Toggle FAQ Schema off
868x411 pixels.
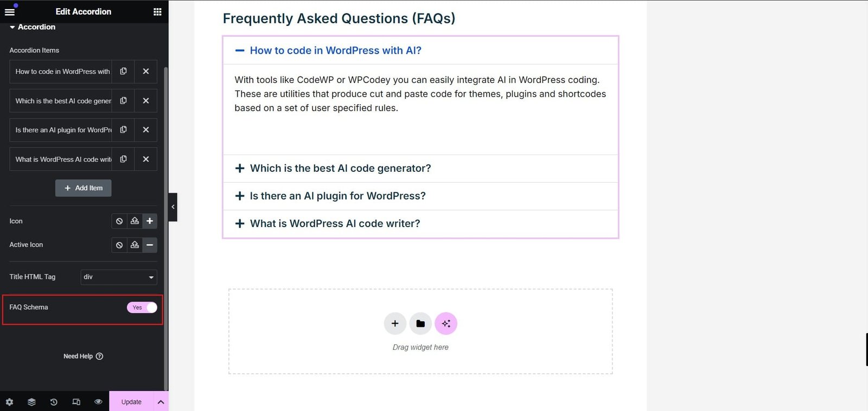(x=142, y=307)
